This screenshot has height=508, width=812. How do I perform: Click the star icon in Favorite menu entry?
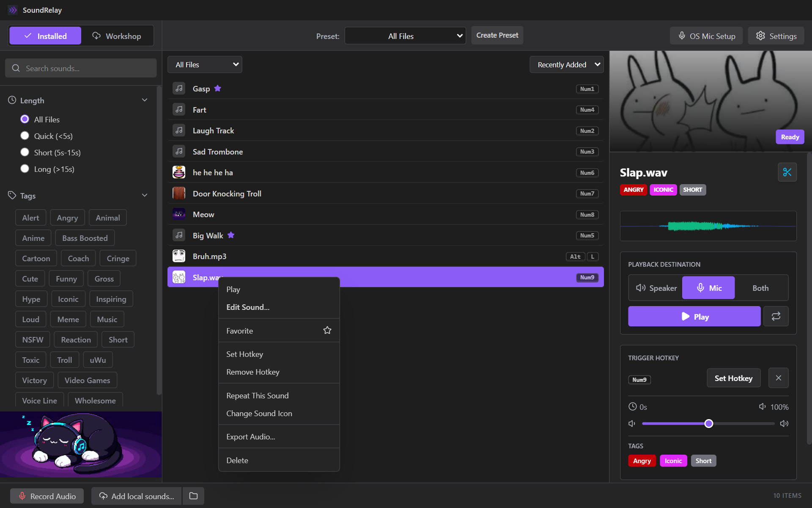(327, 330)
